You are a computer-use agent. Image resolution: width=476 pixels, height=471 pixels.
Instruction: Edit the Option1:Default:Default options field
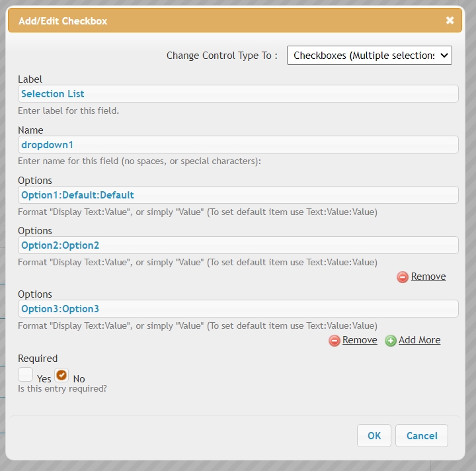point(238,195)
